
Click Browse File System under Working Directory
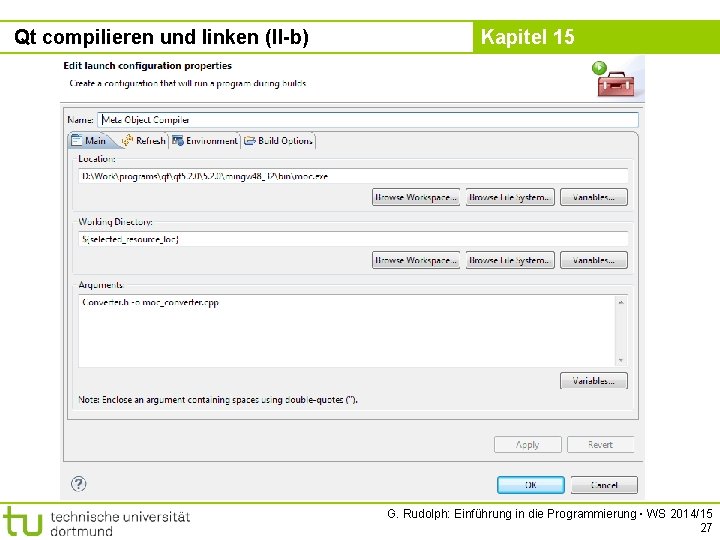point(510,260)
